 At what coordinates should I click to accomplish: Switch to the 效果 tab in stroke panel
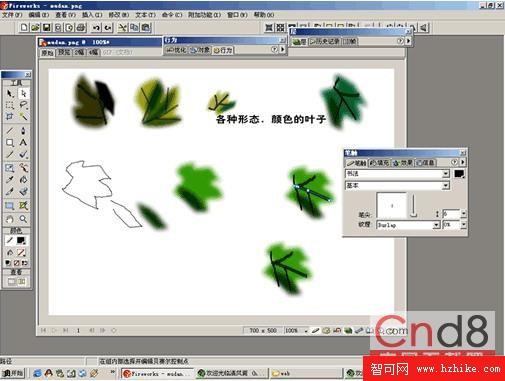403,163
